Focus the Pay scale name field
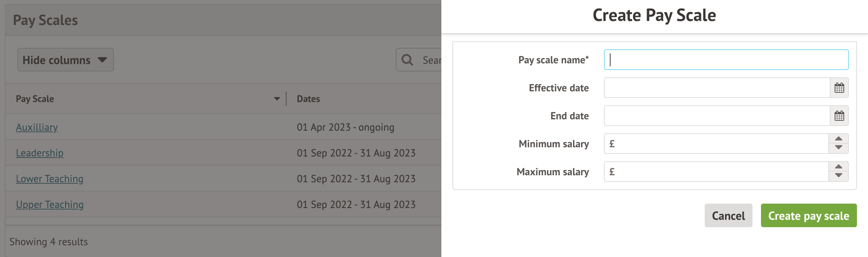This screenshot has height=257, width=868. 726,60
